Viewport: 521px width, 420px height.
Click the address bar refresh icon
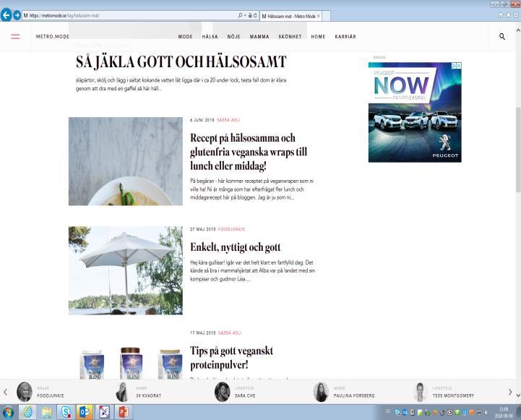click(x=255, y=15)
